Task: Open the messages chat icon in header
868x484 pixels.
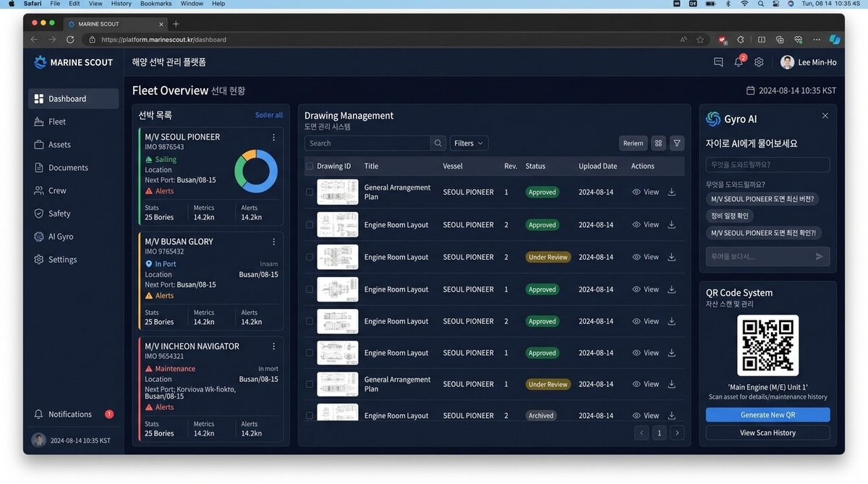Action: coord(718,62)
